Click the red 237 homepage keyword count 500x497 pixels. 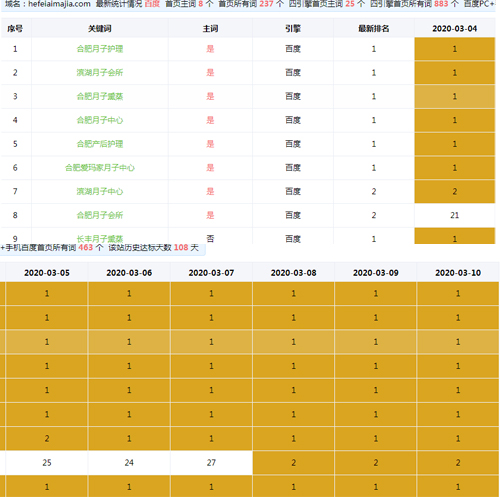coord(266,4)
